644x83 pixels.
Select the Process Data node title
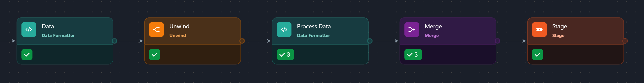314,26
